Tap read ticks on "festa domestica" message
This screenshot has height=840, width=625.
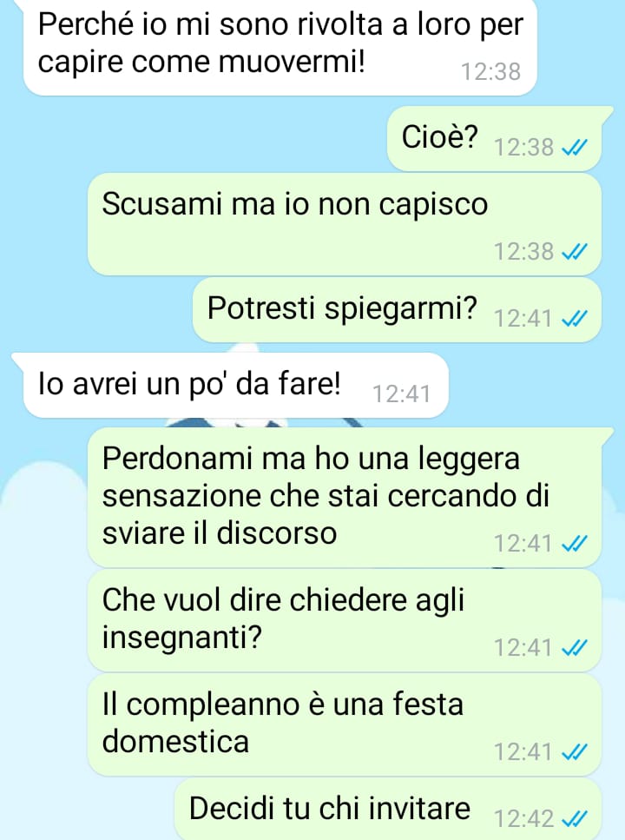coord(574,752)
